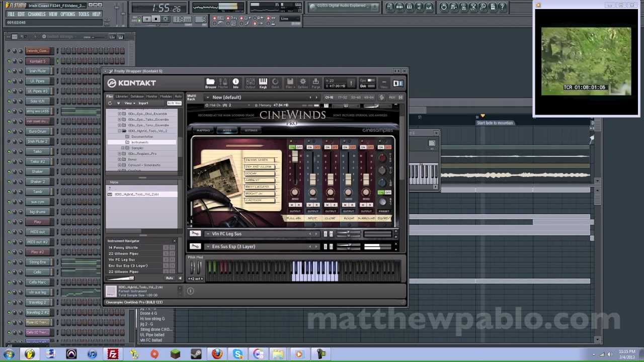Expand the Carousel - Simulakatia folder
The image size is (644, 362).
tap(119, 165)
